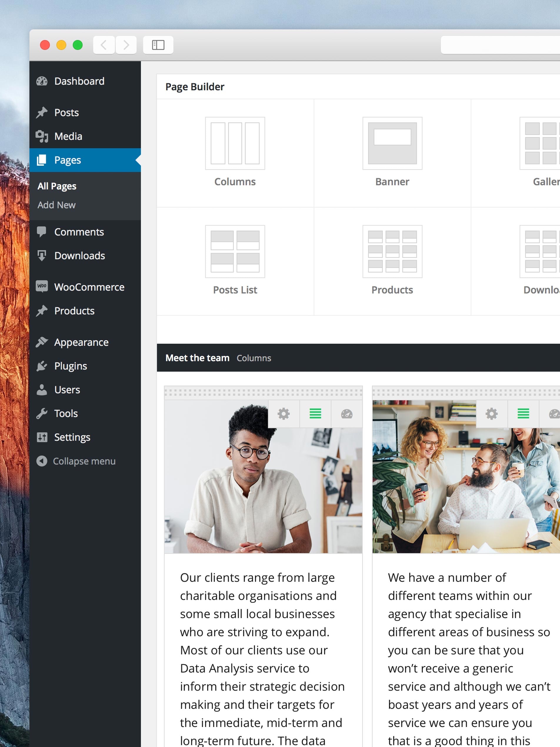The height and width of the screenshot is (747, 560).
Task: Click the Dashboard gauge icon
Action: [x=42, y=81]
